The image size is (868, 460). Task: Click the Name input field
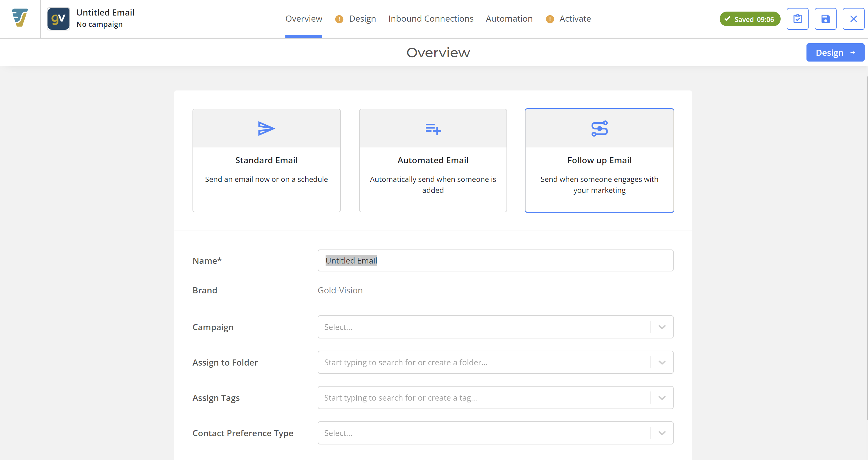(x=495, y=260)
